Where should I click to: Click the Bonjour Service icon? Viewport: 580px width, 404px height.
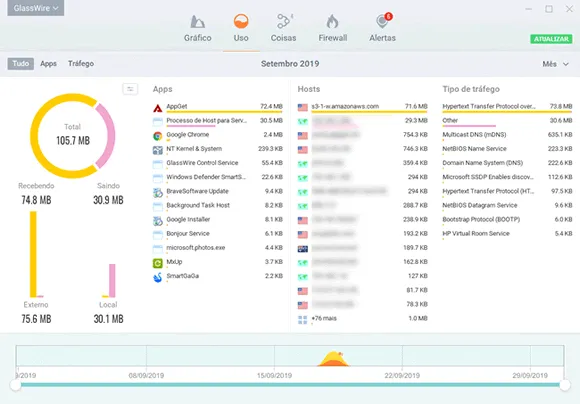(x=158, y=235)
